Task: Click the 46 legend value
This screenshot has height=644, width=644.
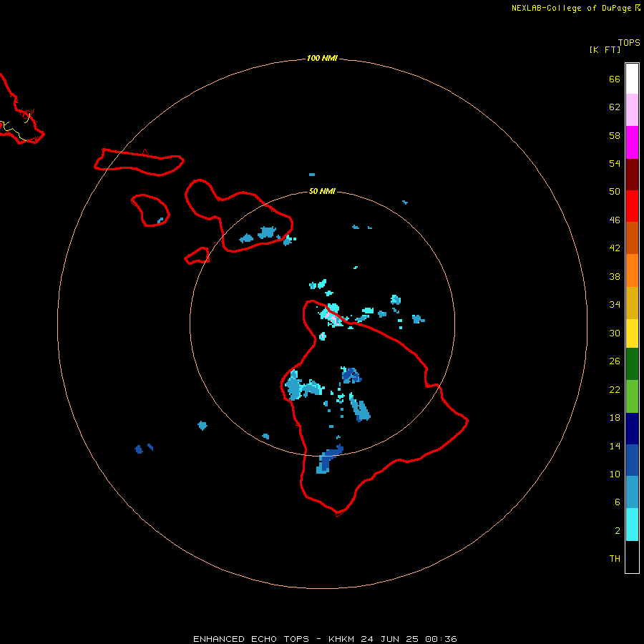Action: point(615,220)
